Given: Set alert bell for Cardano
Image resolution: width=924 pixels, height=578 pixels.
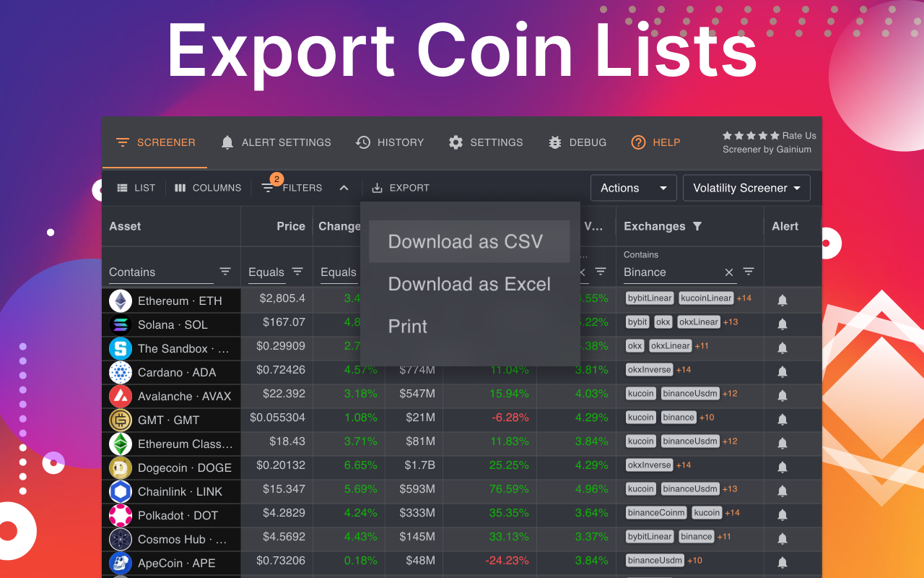Looking at the screenshot, I should tap(783, 372).
